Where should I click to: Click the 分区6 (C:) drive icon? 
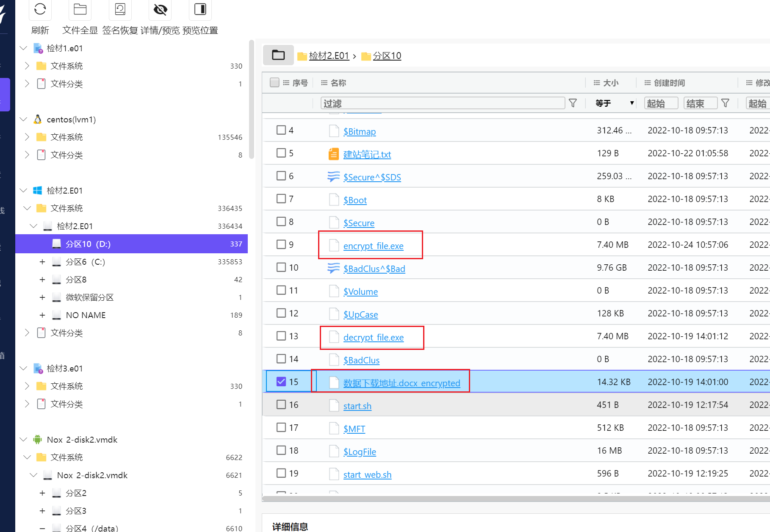coord(56,262)
